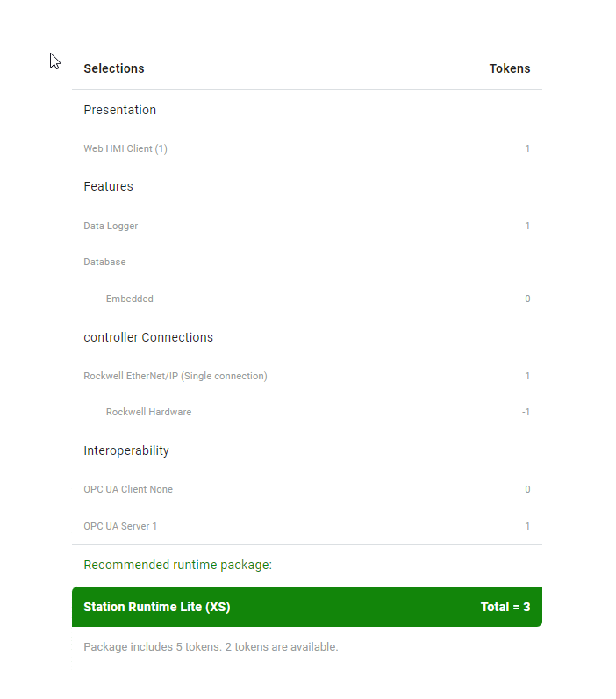The width and height of the screenshot is (616, 699).
Task: Click the Data Logger selection
Action: coord(111,226)
